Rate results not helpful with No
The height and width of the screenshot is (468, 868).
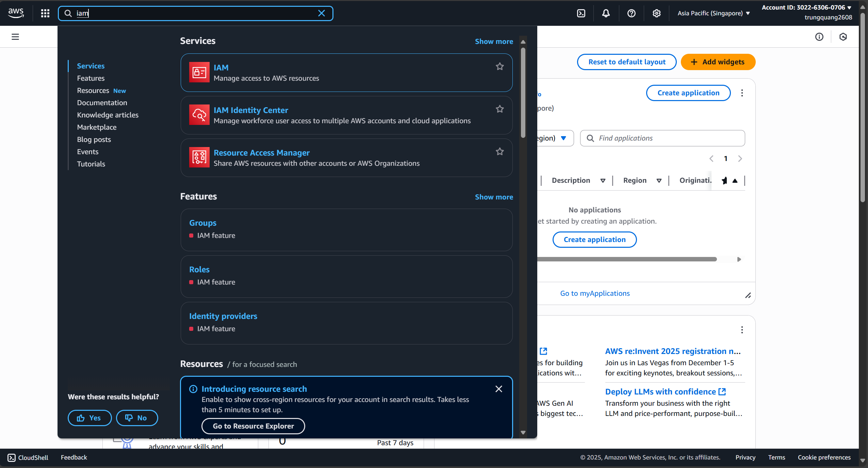pyautogui.click(x=137, y=418)
